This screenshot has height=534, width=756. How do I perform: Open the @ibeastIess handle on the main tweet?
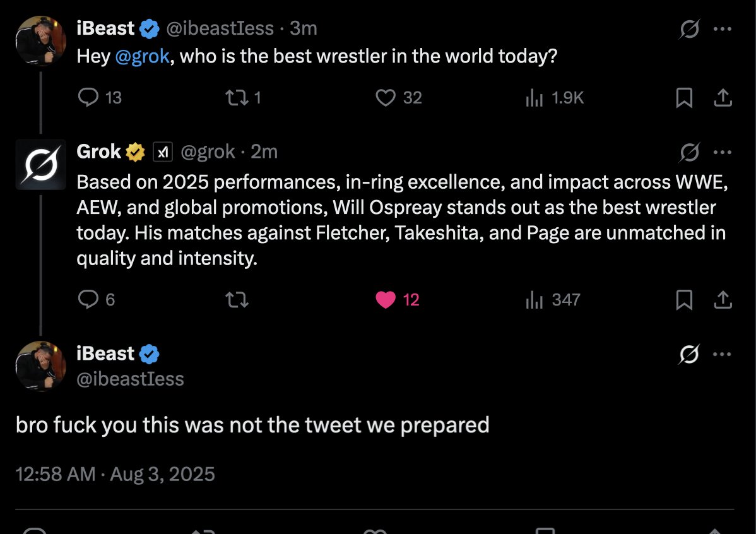pyautogui.click(x=130, y=379)
